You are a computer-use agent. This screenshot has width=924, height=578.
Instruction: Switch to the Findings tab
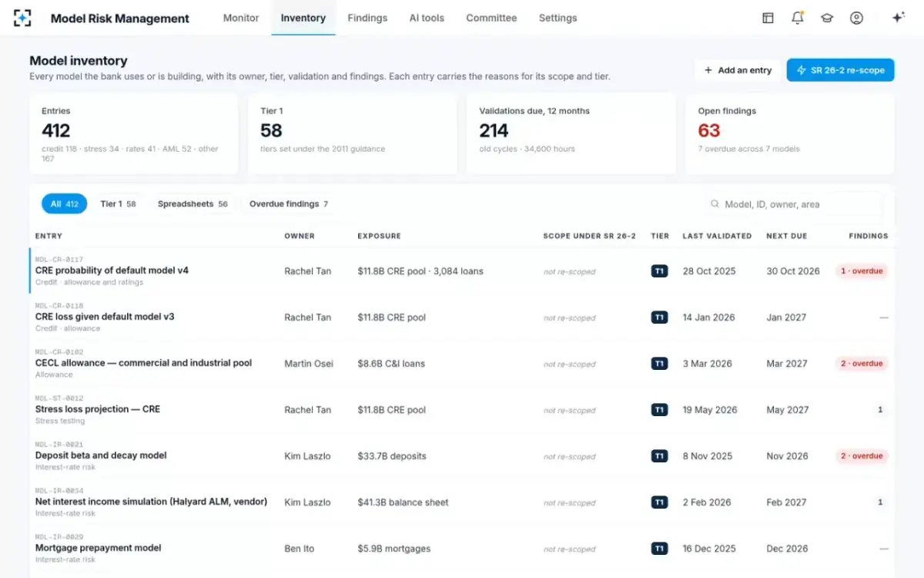[x=367, y=18]
